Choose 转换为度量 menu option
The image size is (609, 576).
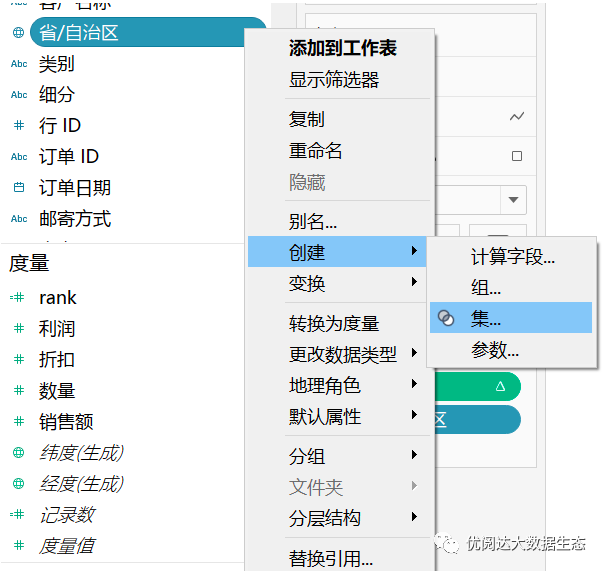334,324
